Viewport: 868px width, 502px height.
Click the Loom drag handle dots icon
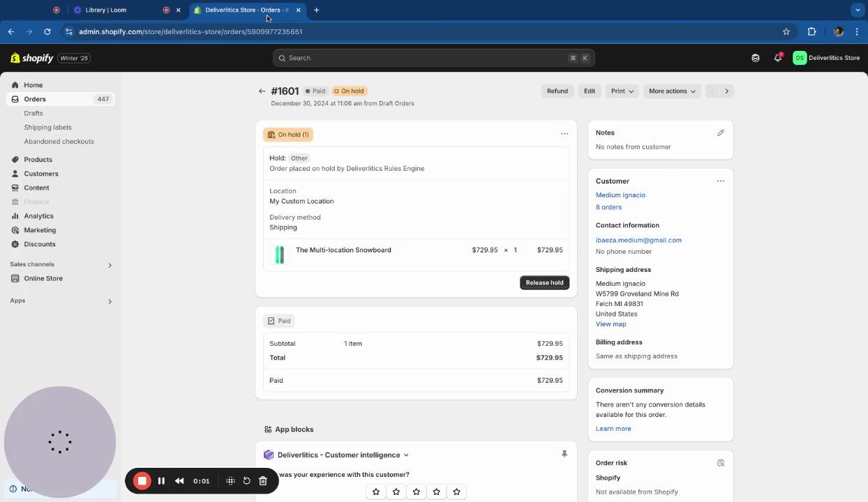(230, 481)
